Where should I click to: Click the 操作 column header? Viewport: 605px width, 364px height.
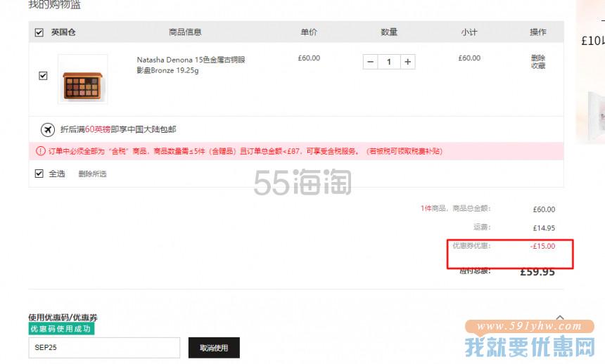(538, 32)
